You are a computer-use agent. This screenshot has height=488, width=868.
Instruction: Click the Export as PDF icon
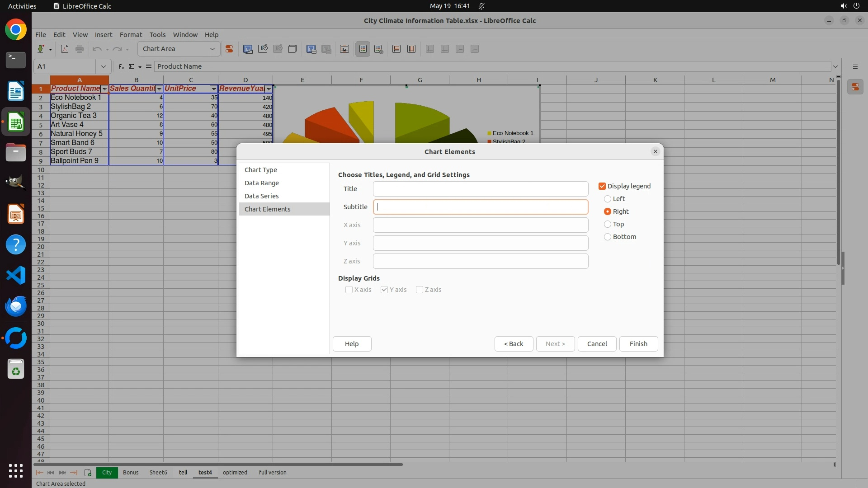click(65, 49)
